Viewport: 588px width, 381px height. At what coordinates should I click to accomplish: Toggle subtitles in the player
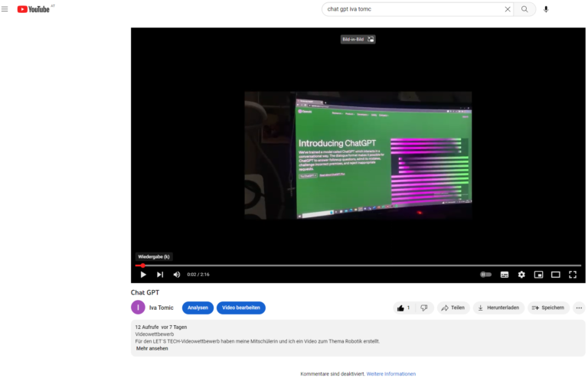505,274
